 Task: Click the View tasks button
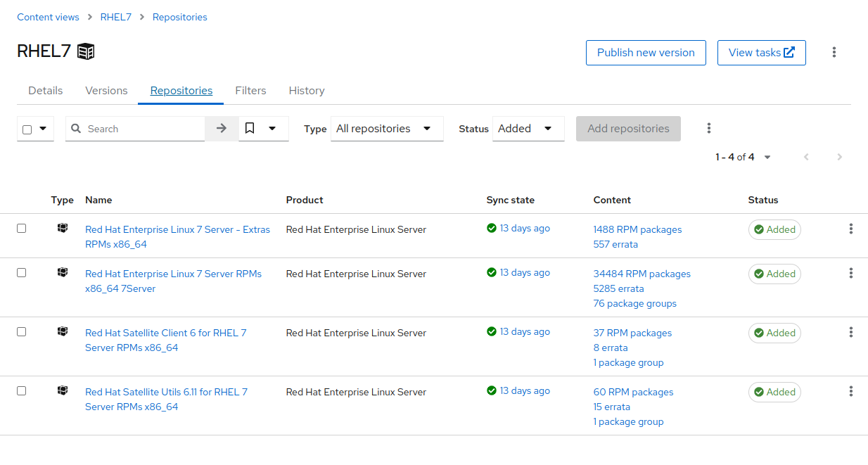point(762,52)
